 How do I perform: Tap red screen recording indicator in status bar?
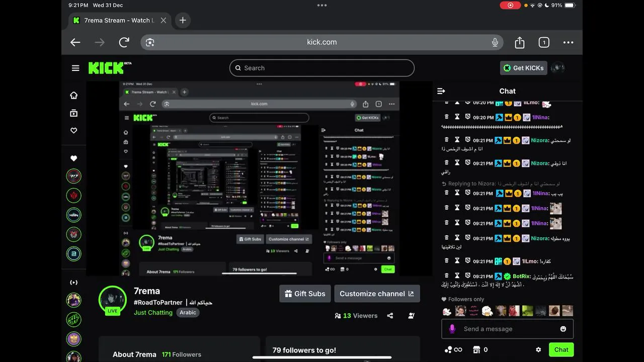(510, 5)
